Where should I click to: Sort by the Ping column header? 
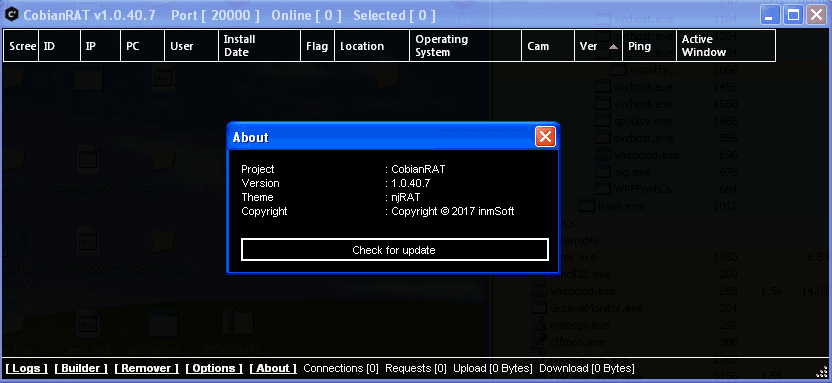click(x=649, y=46)
